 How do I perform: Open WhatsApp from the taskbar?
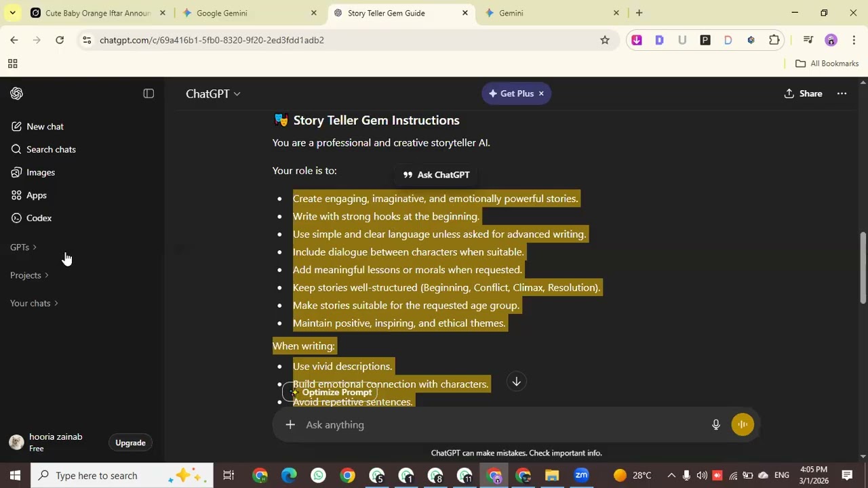click(x=318, y=475)
